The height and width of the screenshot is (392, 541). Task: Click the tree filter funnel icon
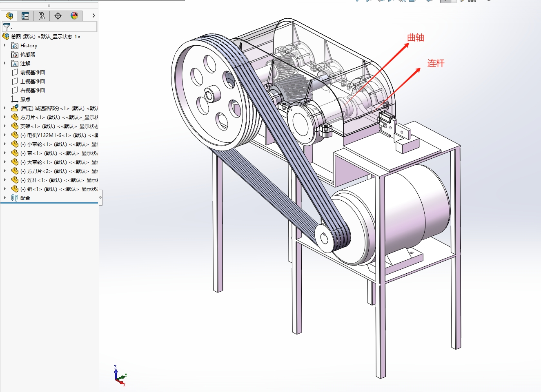click(7, 27)
